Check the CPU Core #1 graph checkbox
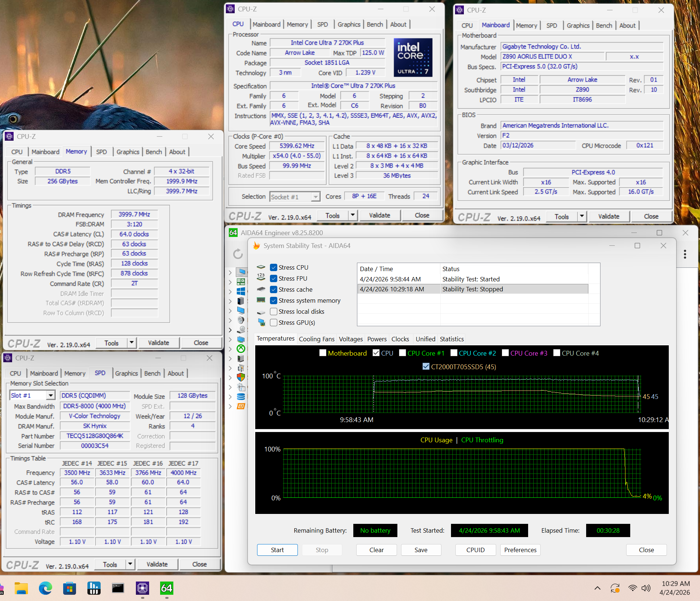 (403, 353)
